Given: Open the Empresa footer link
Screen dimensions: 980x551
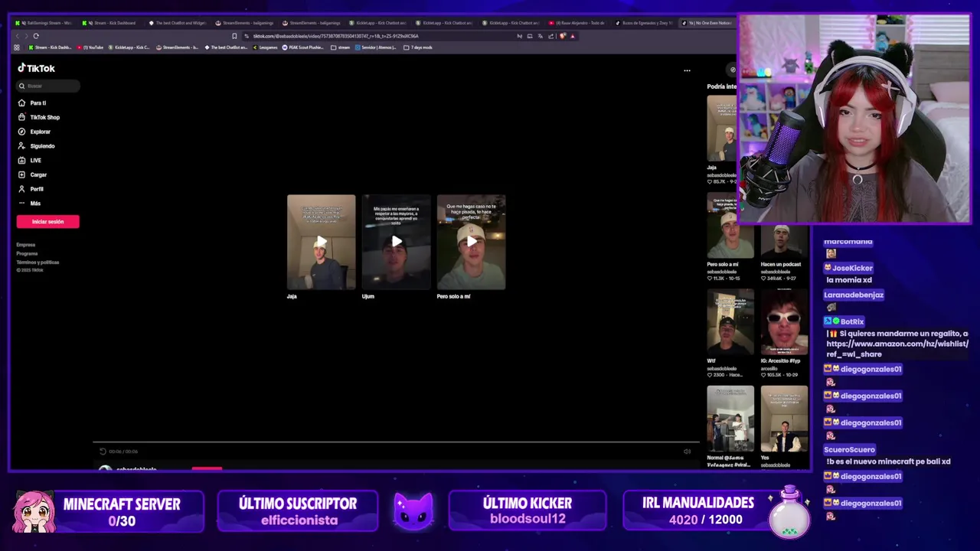Looking at the screenshot, I should (x=26, y=245).
